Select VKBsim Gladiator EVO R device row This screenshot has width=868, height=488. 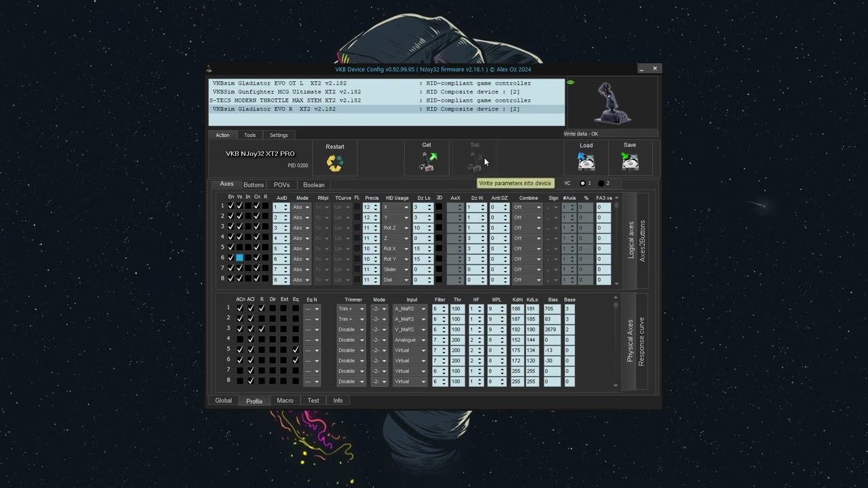click(x=387, y=109)
